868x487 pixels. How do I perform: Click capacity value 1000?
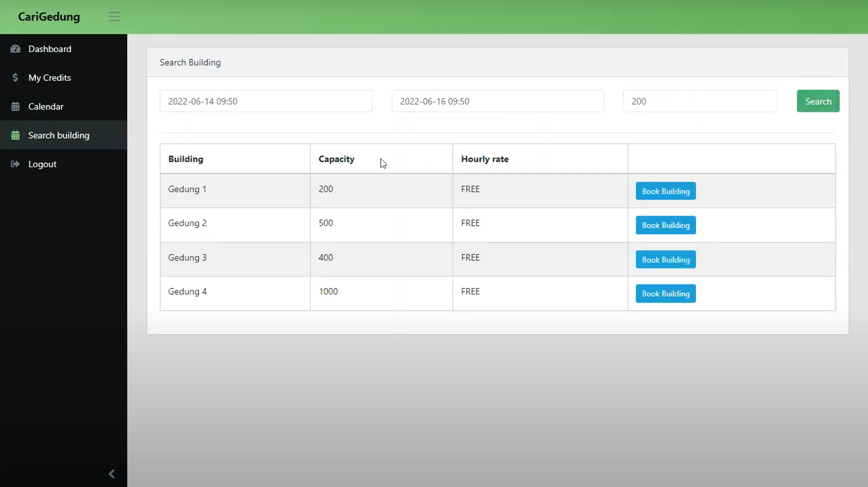(x=328, y=291)
